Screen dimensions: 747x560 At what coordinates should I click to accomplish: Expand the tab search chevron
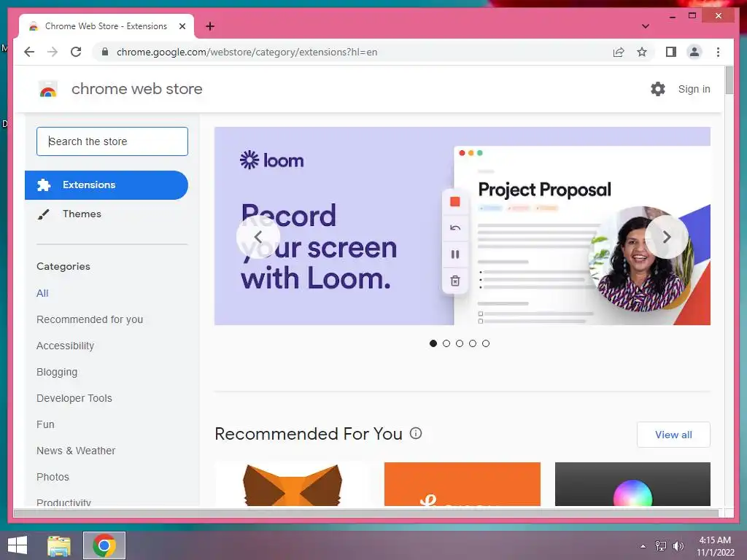pos(645,26)
